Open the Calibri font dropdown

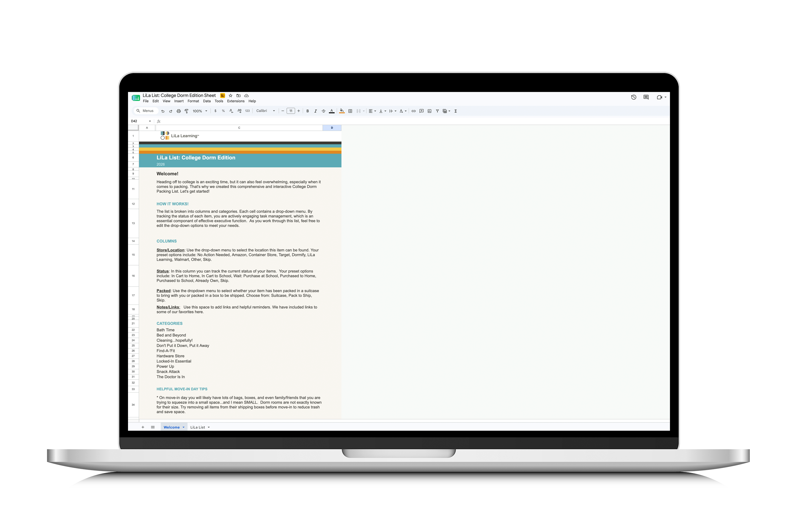265,111
